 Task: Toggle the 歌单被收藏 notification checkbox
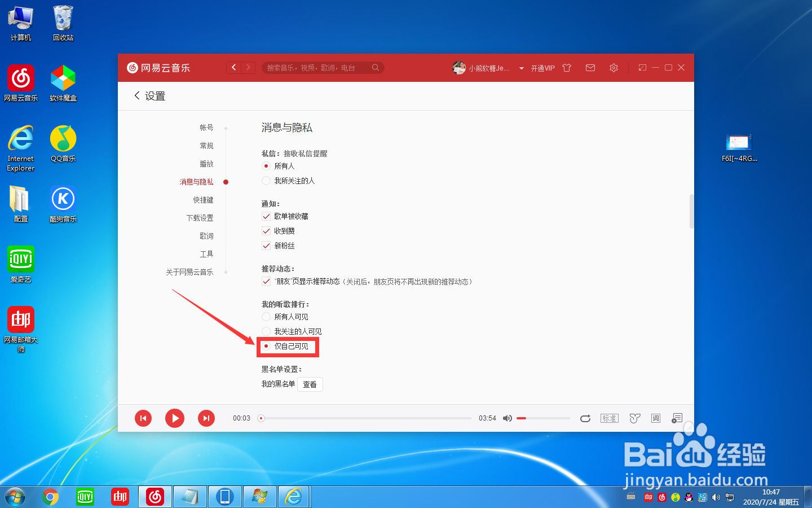(x=266, y=216)
